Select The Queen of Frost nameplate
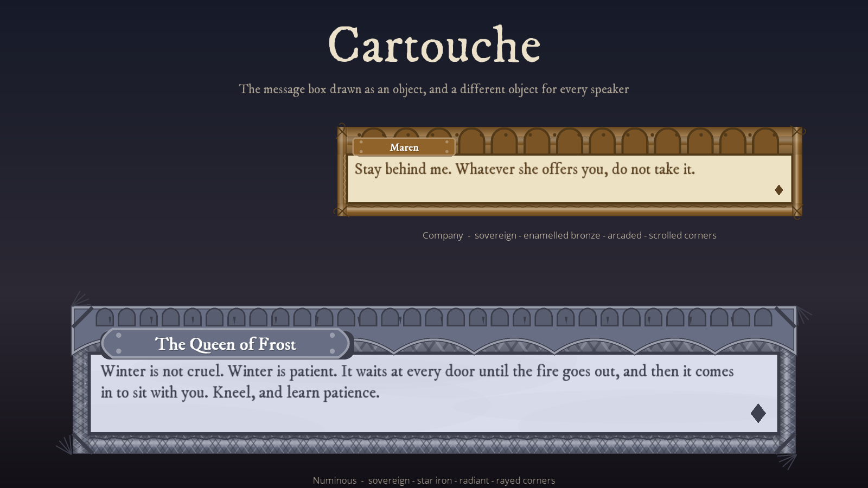The width and height of the screenshot is (868, 488). pyautogui.click(x=226, y=344)
